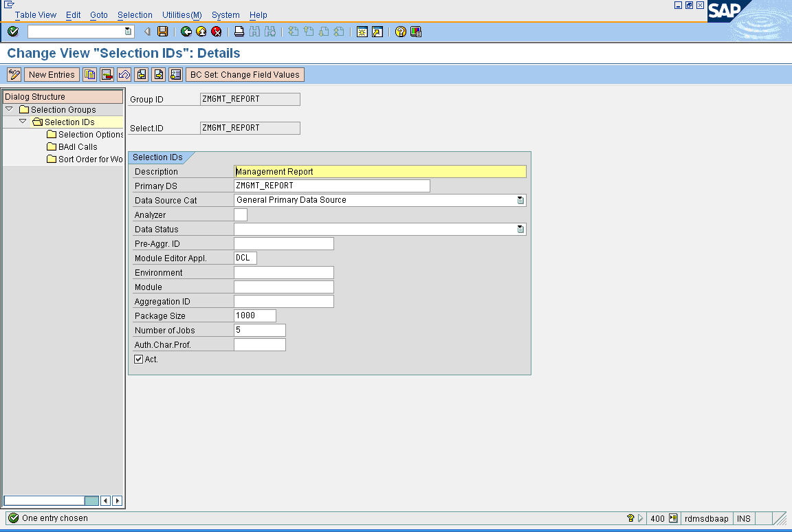Click the New Entries button
Viewport: 792px width, 532px height.
[x=52, y=74]
